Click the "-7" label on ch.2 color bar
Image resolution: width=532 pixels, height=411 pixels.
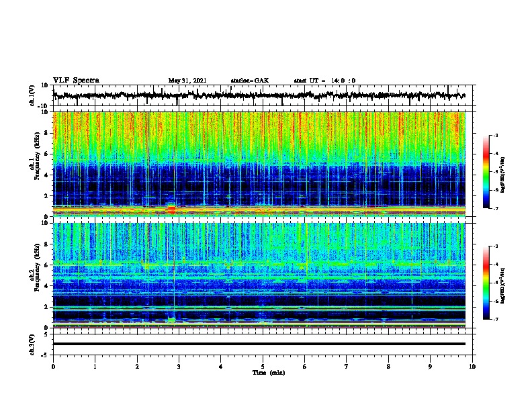pos(496,320)
